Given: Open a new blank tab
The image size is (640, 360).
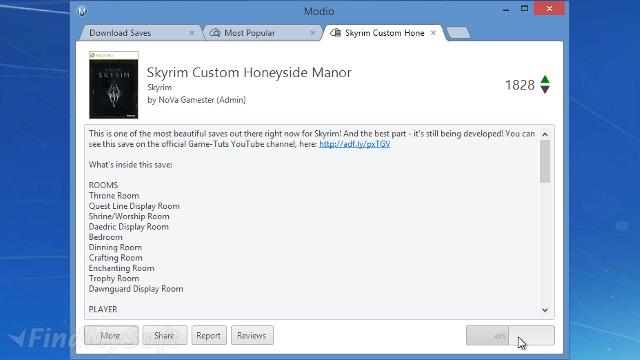Looking at the screenshot, I should point(458,33).
